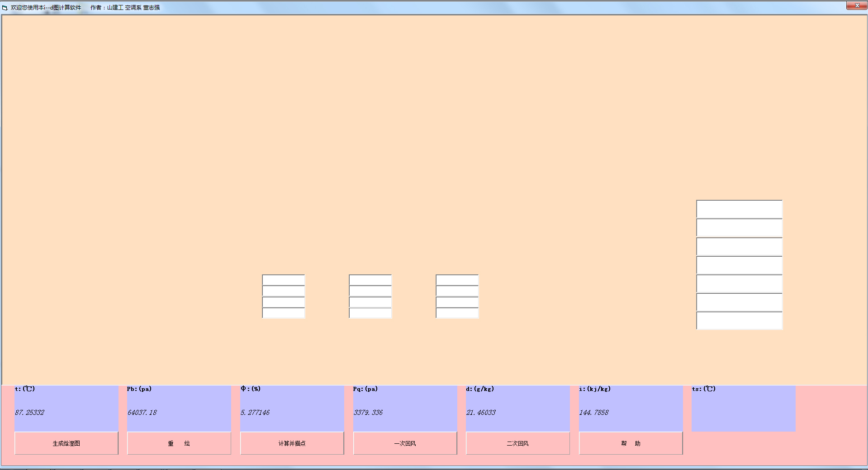Image resolution: width=868 pixels, height=470 pixels.
Task: Focus the first box in right small input group
Action: (457, 280)
